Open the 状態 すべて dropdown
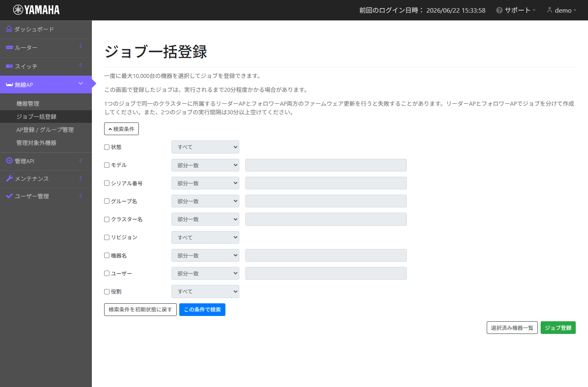The width and height of the screenshot is (588, 387). click(205, 147)
